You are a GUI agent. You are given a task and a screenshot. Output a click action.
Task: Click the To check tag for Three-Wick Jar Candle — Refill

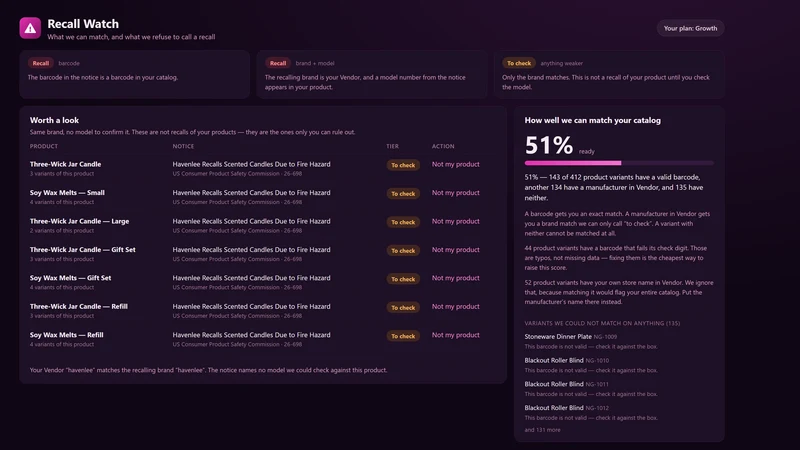click(x=403, y=308)
